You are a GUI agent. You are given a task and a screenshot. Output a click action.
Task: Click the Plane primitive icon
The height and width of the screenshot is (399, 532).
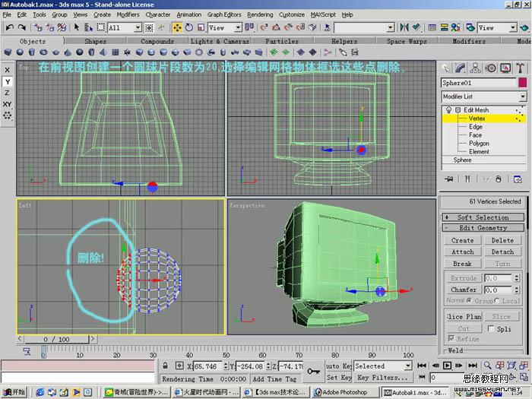click(116, 52)
